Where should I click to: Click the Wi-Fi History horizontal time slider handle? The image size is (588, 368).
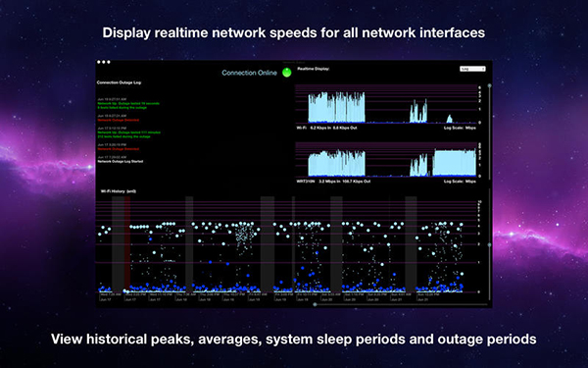tap(315, 304)
